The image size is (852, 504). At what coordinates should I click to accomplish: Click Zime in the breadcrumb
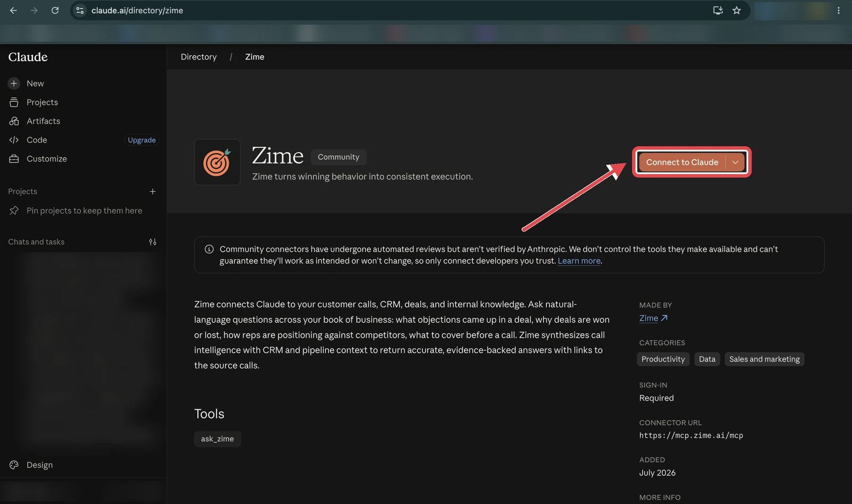point(255,57)
